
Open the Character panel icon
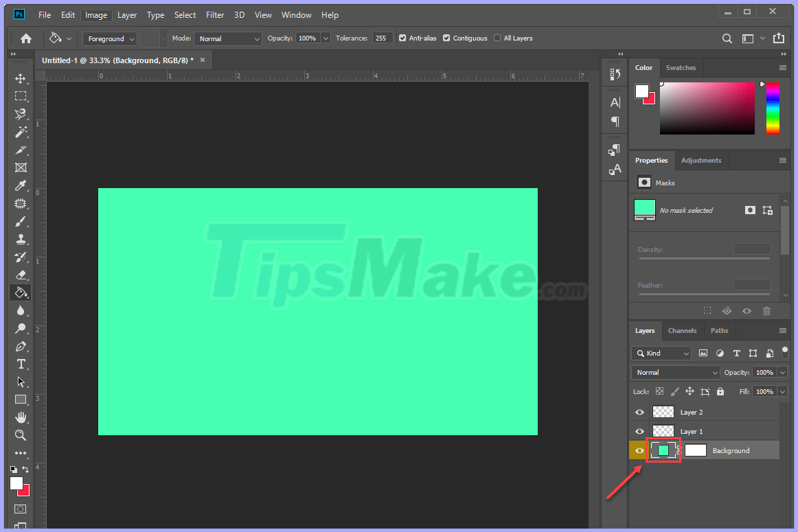[615, 102]
